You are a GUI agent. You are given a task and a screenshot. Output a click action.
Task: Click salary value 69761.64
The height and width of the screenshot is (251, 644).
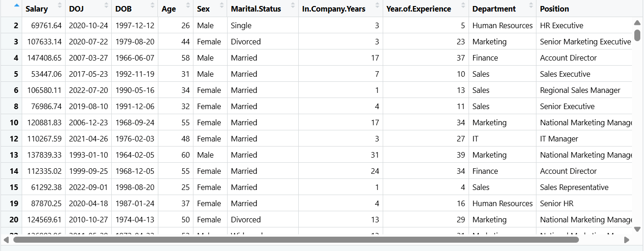(x=45, y=25)
